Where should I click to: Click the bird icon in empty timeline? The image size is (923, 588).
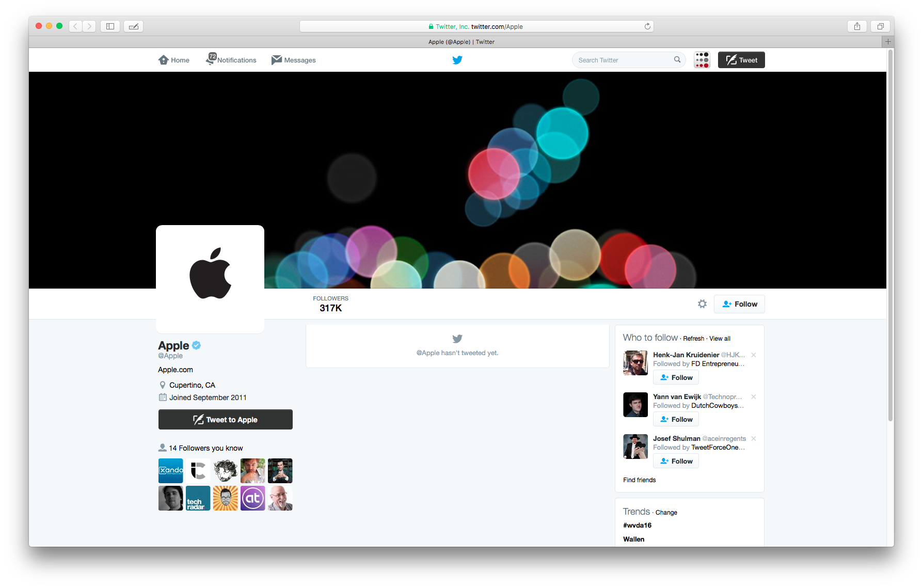click(x=457, y=339)
